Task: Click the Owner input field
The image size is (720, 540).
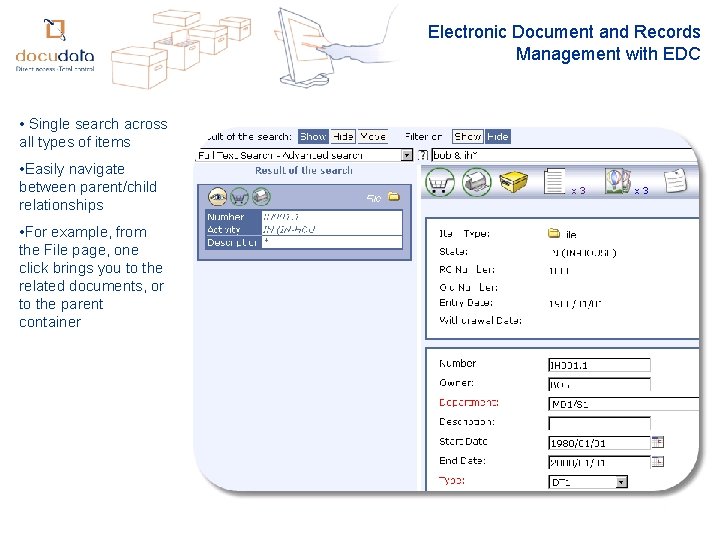Action: tap(599, 384)
